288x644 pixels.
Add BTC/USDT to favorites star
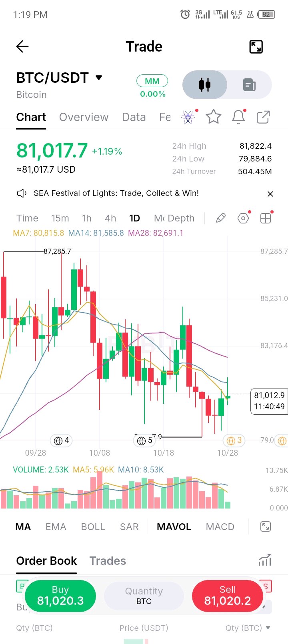coord(214,117)
